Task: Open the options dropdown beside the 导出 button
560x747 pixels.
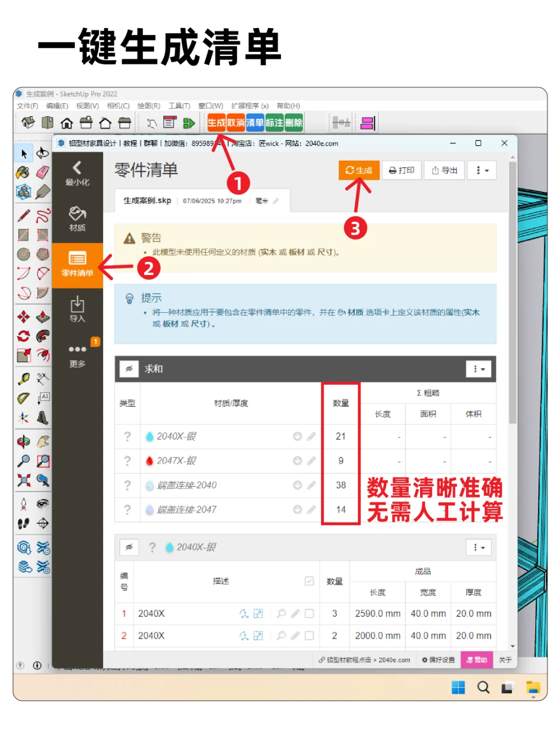Action: pos(482,170)
